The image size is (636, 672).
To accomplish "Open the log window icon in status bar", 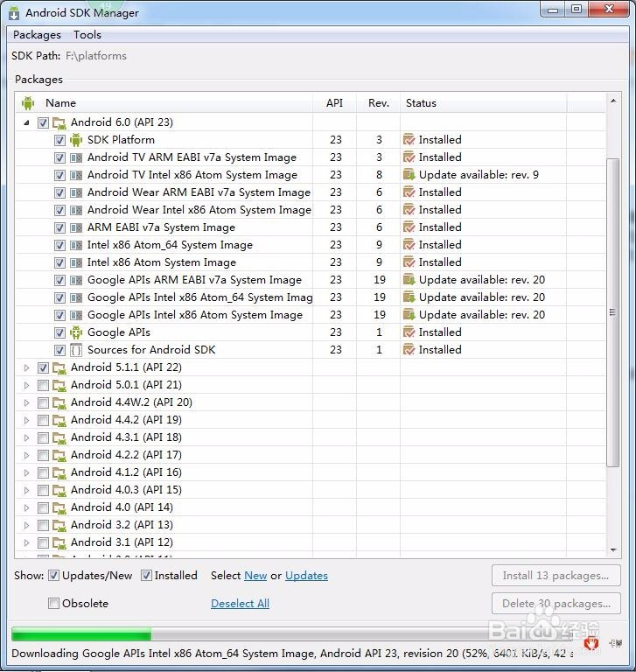I will tap(616, 643).
